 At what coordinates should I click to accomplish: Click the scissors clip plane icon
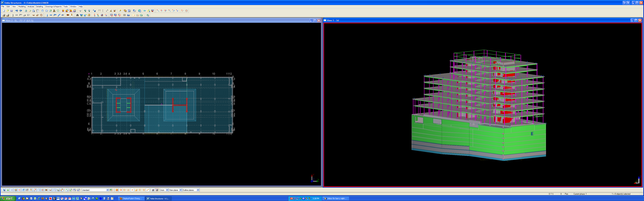point(54,11)
